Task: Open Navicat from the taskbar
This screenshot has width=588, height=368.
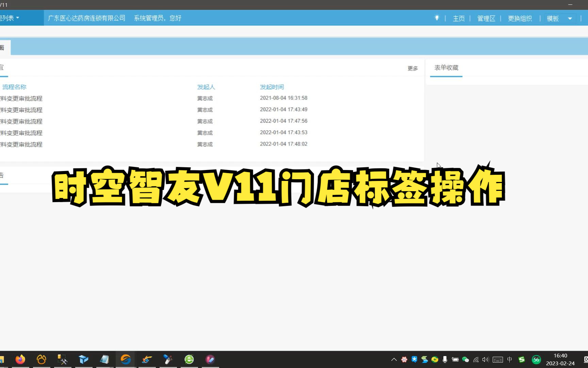Action: click(x=42, y=359)
